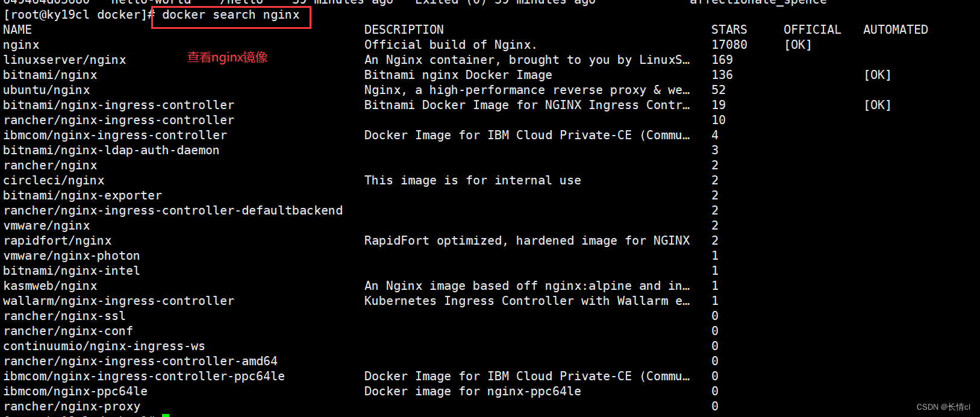Click ibmcom/nginx-ingress-controller row name
The height and width of the screenshot is (417, 980).
[115, 135]
